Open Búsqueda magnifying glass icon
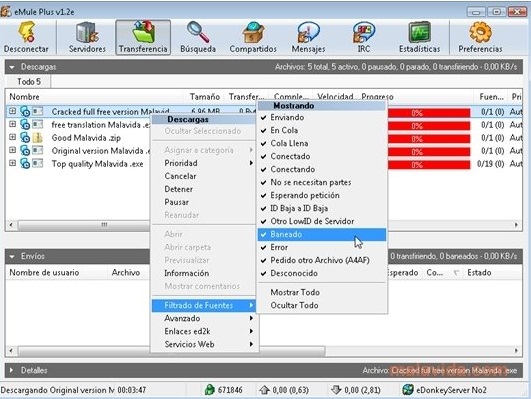531x399 pixels. pyautogui.click(x=198, y=32)
